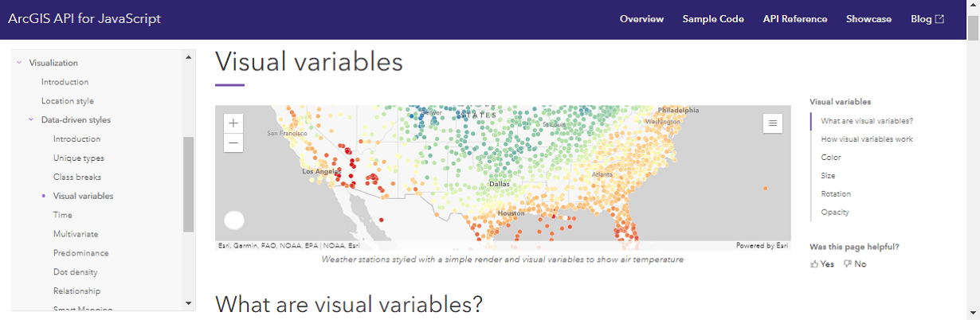Click the sidebar vertical scrollbar thumb

pyautogui.click(x=189, y=183)
